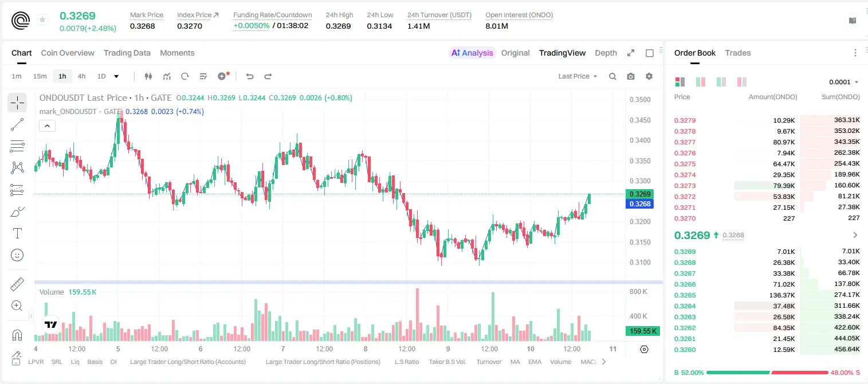Screen dimensions: 868x384
Task: Open chart settings gear icon
Action: click(x=649, y=76)
